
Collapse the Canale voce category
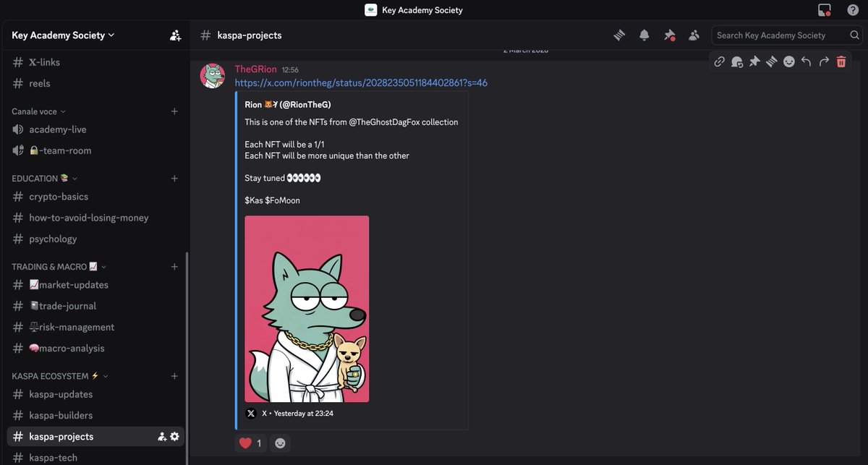pyautogui.click(x=38, y=111)
